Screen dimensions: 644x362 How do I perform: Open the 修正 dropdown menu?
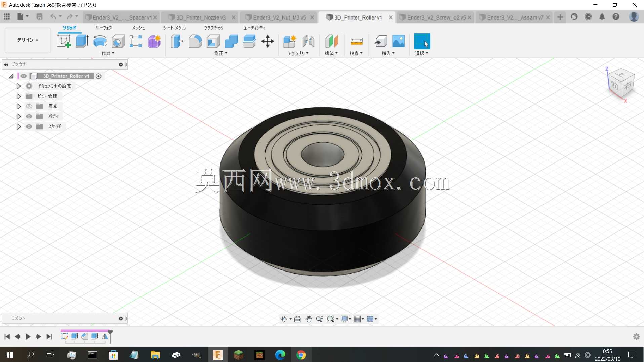pyautogui.click(x=221, y=53)
